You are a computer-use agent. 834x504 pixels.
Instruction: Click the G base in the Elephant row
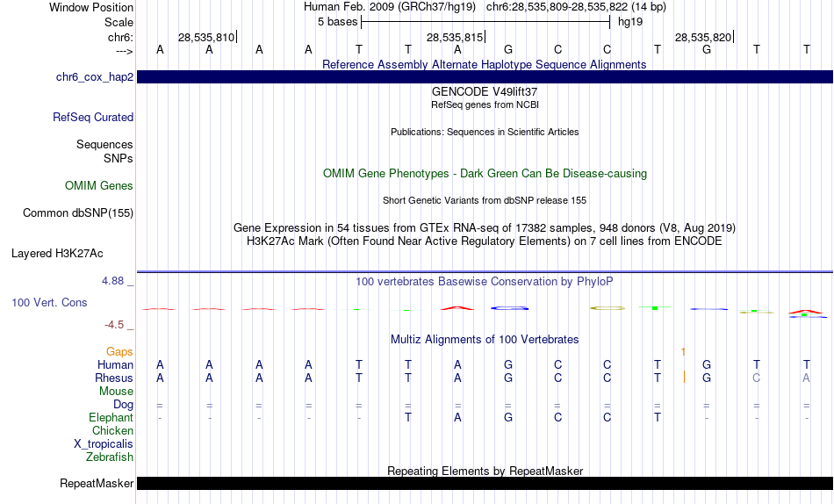pyautogui.click(x=508, y=417)
